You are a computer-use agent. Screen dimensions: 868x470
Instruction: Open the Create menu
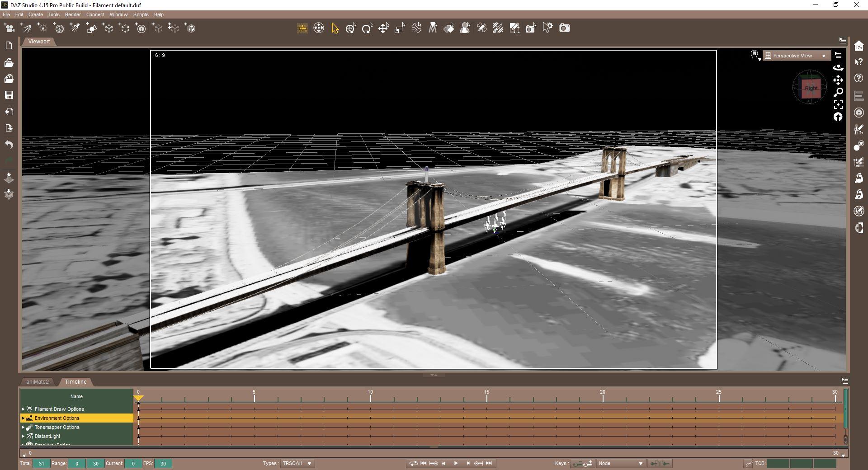pos(36,14)
